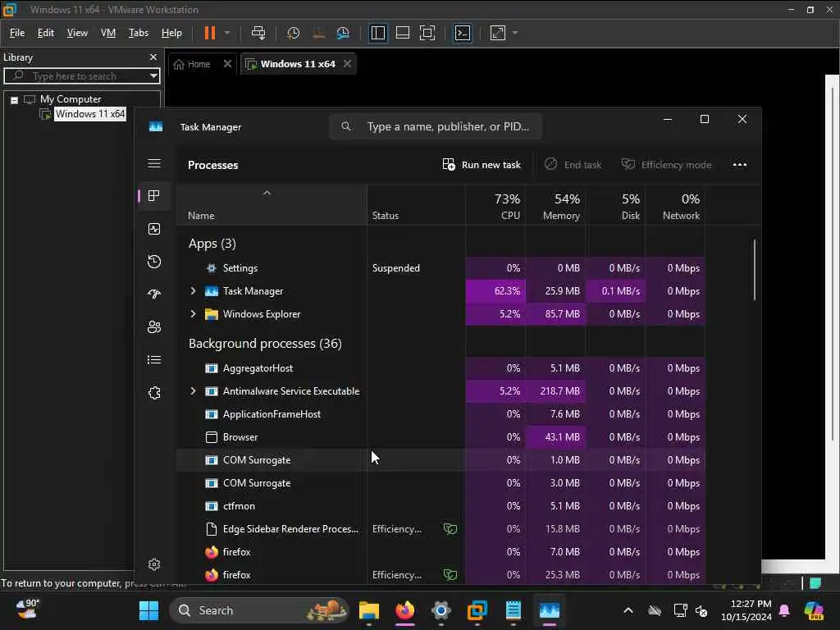The width and height of the screenshot is (840, 630).
Task: Open VMware View menu
Action: click(x=77, y=33)
